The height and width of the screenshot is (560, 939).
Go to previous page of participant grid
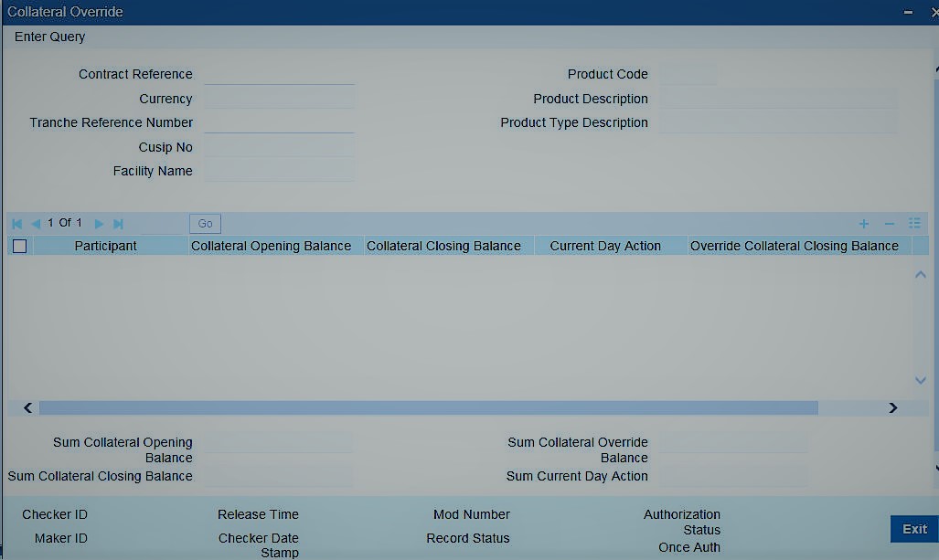click(36, 224)
